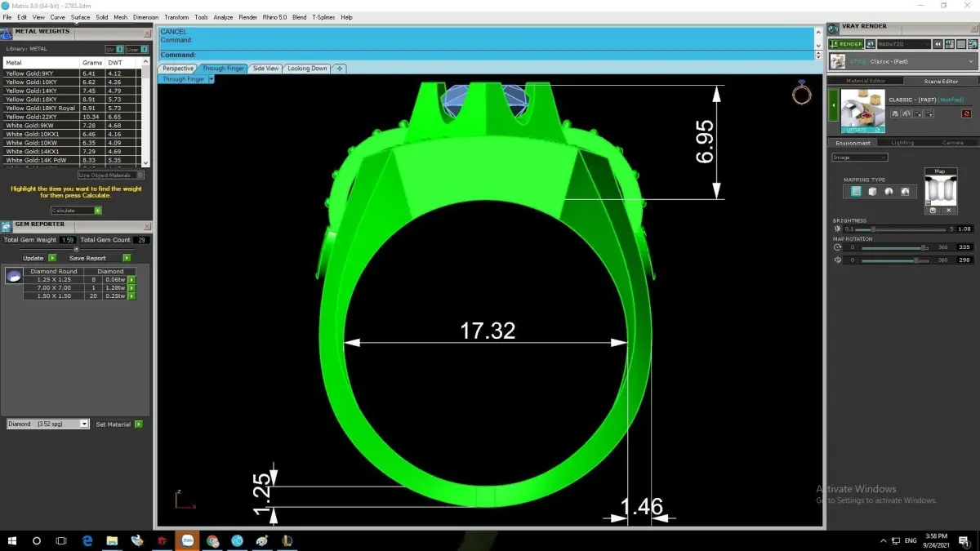The height and width of the screenshot is (551, 980).
Task: Click the metal list scrollbar down arrow
Action: pyautogui.click(x=146, y=163)
